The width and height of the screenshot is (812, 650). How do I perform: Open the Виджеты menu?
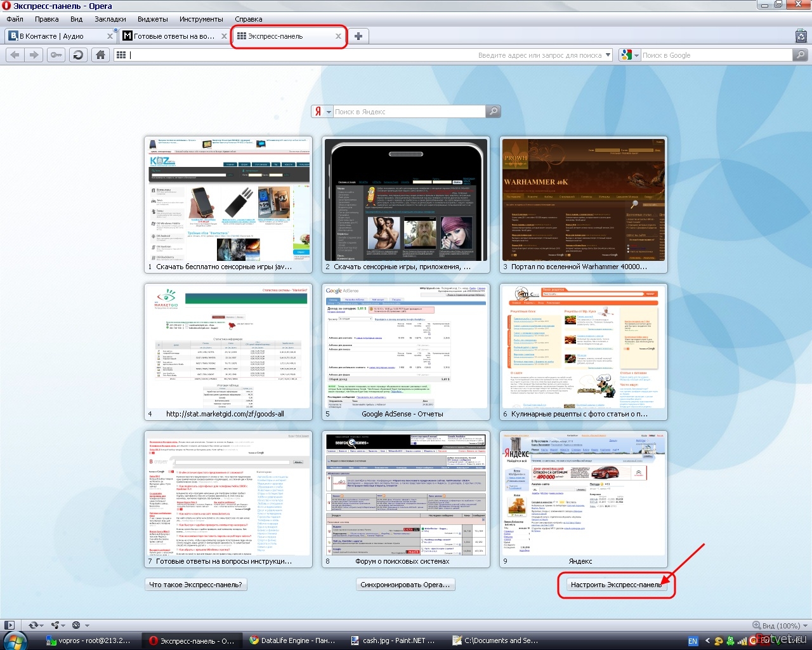pyautogui.click(x=153, y=19)
